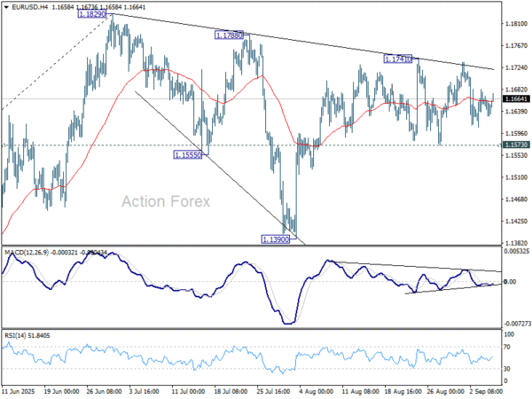Click the EURUSD,H4 title dropdown arrow
The width and height of the screenshot is (532, 399).
pyautogui.click(x=6, y=7)
